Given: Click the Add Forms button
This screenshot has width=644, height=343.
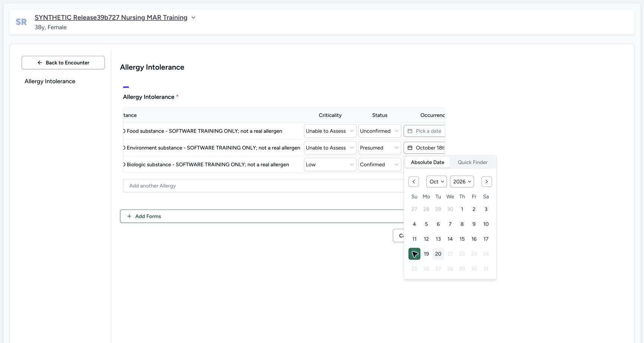Looking at the screenshot, I should point(262,216).
